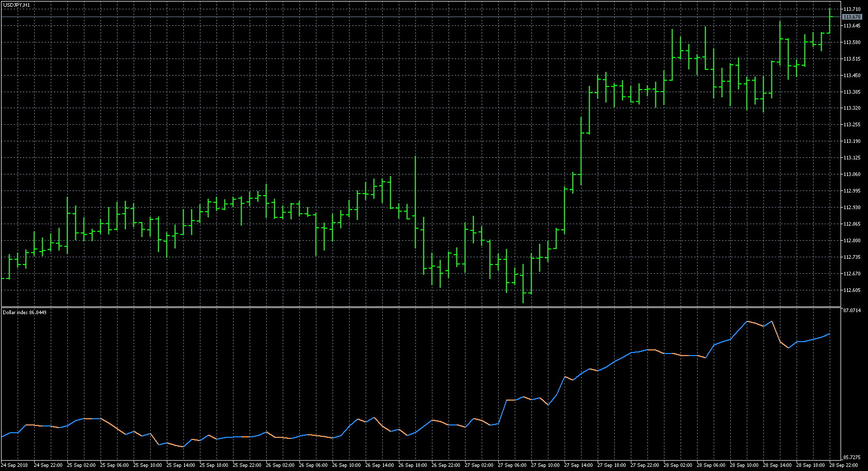Select the 25 Sep 22:00 time label
The height and width of the screenshot is (471, 868).
pyautogui.click(x=247, y=465)
